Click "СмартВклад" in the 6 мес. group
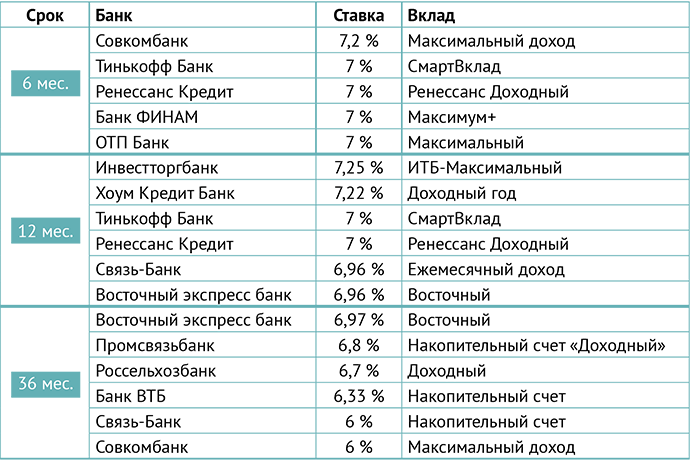The width and height of the screenshot is (700, 467). pos(454,67)
